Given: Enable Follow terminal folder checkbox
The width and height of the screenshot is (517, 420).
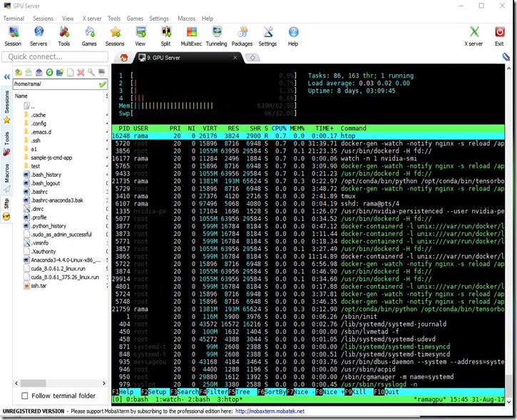Looking at the screenshot, I should coord(26,396).
